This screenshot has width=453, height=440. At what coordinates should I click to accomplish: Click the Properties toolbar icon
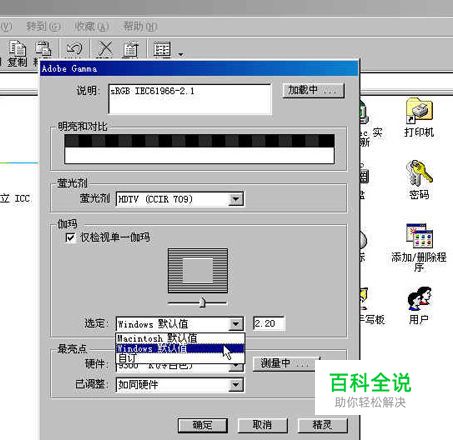click(131, 49)
